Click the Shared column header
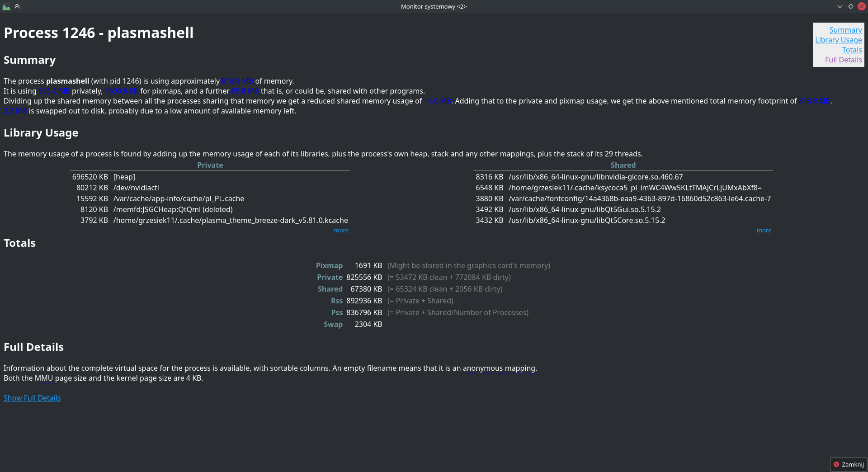 coord(623,165)
